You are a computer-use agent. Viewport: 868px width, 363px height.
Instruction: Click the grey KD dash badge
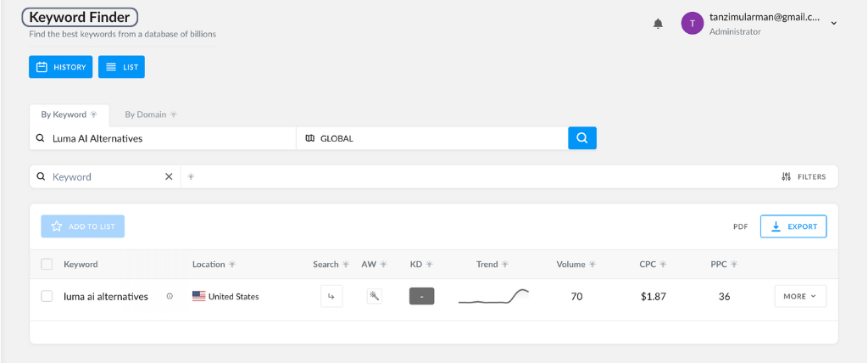point(422,297)
